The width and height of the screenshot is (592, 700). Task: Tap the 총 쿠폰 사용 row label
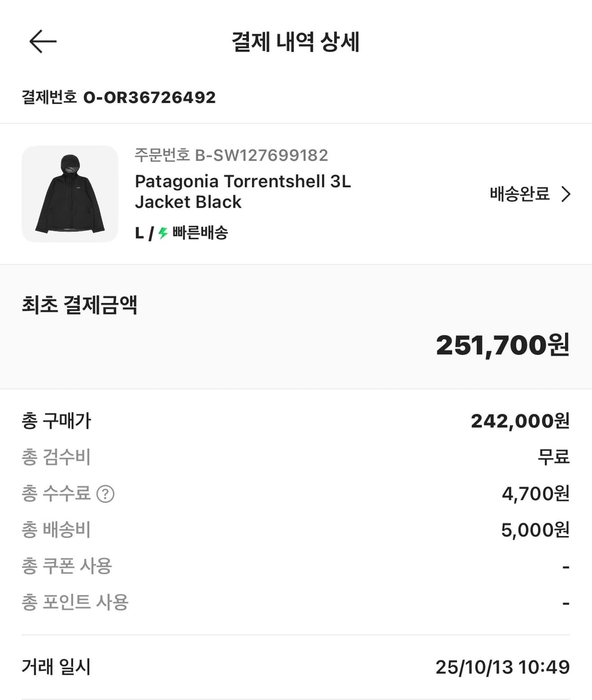67,566
